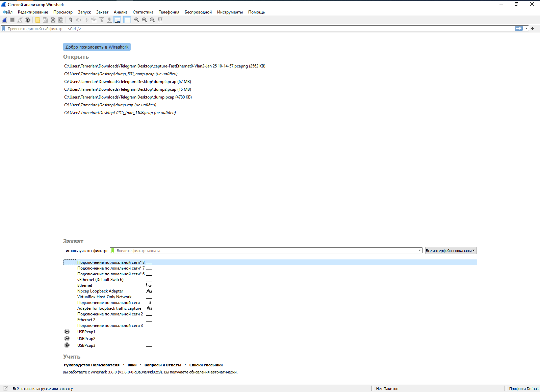Select interface Подключение по локальной сети* 7
540x392 pixels.
click(x=270, y=268)
